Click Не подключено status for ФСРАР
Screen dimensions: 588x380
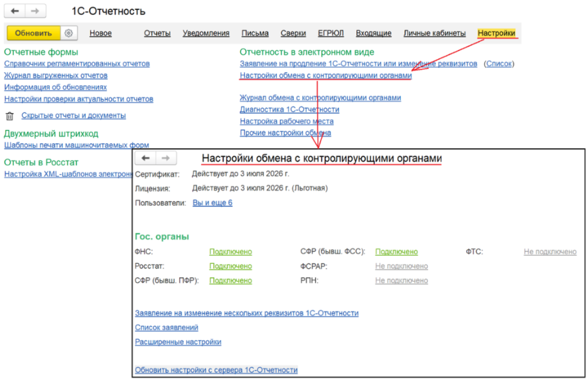coord(402,266)
